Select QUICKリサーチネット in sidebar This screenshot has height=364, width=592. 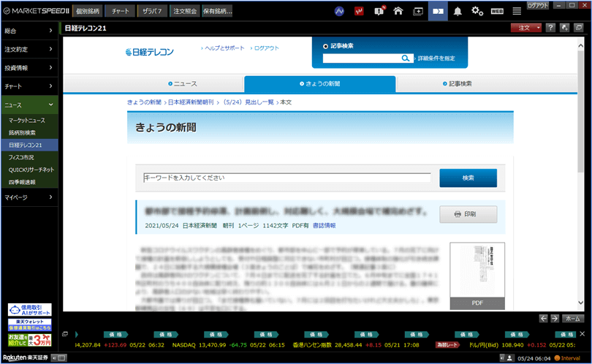[31, 170]
